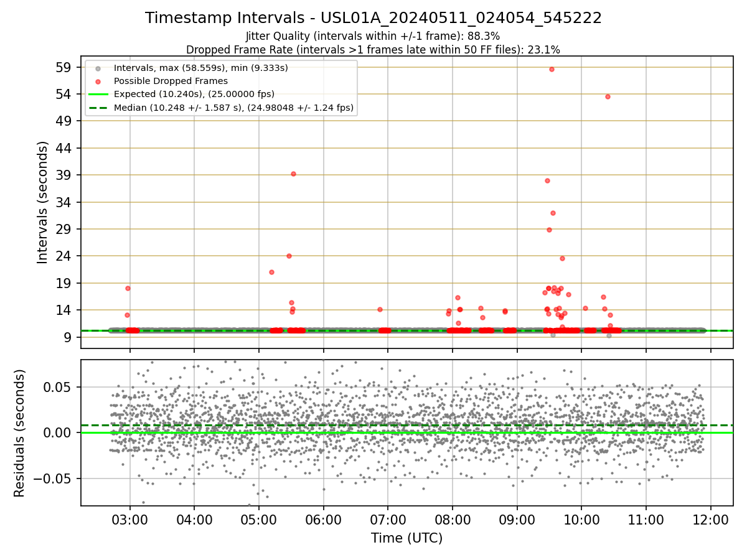Click the y-axis tick label '44'

pos(65,148)
